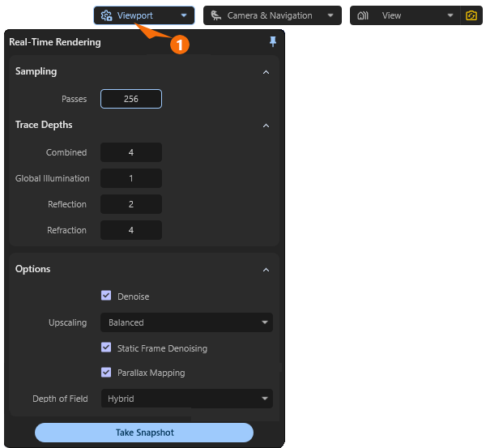Click the Camera & Navigation bird icon
The height and width of the screenshot is (448, 486).
click(216, 15)
